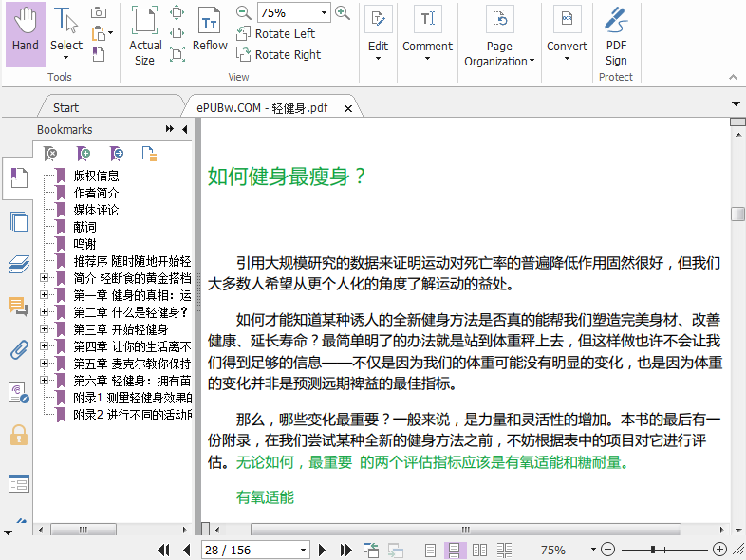Switch to the Start tab
746x560 pixels.
66,107
